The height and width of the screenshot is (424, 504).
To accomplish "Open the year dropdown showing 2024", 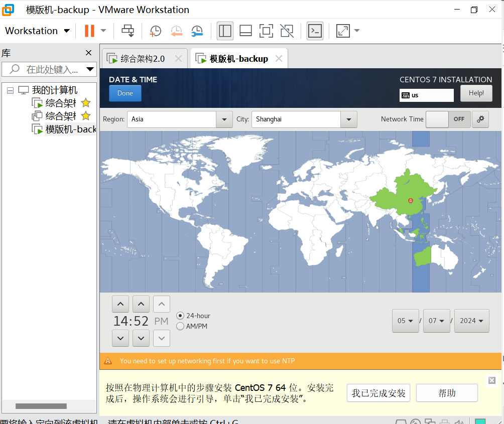I will (x=471, y=321).
